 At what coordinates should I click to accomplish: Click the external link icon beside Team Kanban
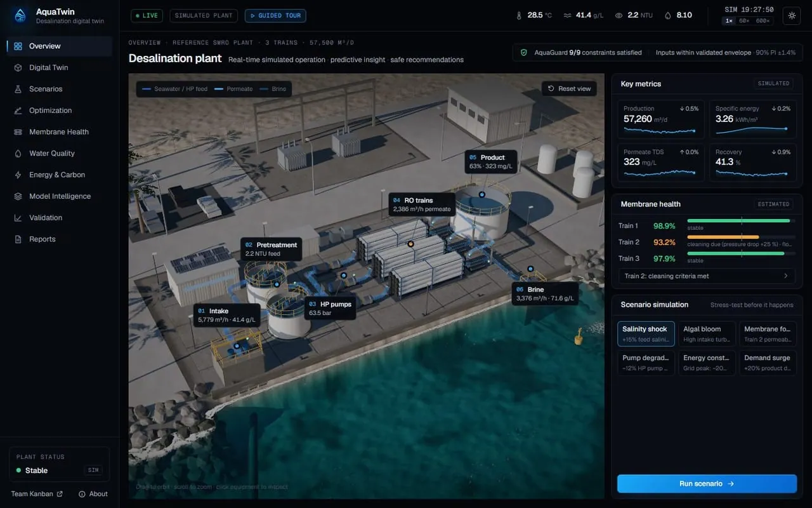click(x=60, y=494)
